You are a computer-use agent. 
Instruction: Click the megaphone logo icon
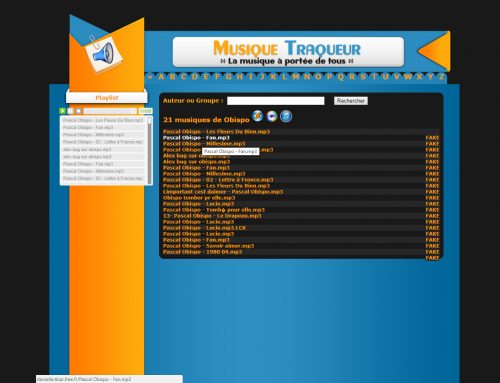click(x=104, y=54)
